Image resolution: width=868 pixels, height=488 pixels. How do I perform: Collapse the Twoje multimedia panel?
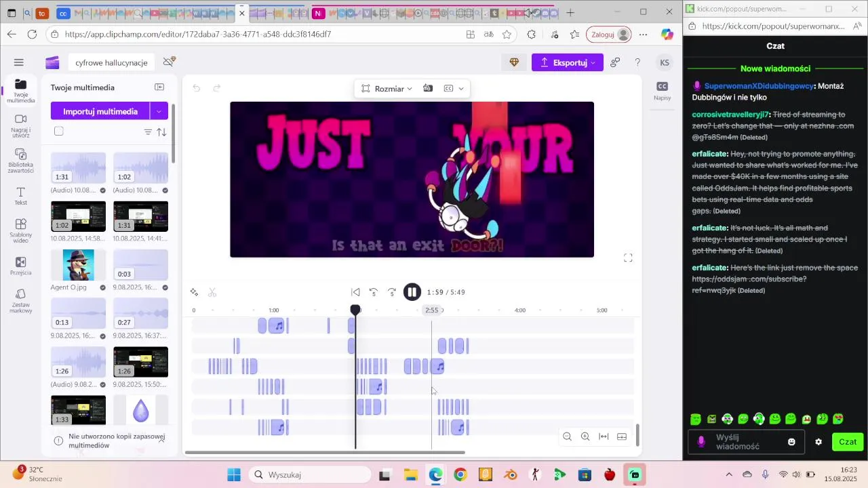tap(159, 87)
